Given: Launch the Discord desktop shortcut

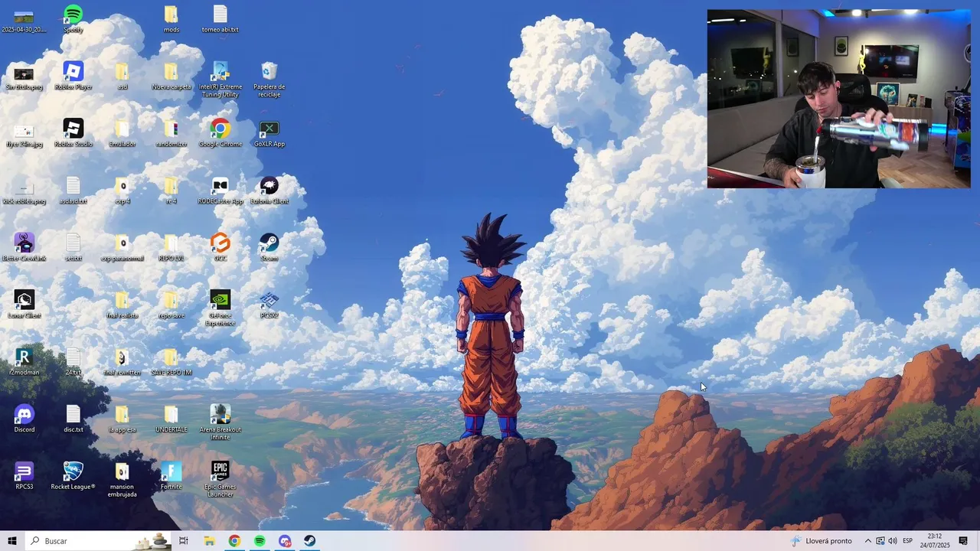Looking at the screenshot, I should [24, 419].
